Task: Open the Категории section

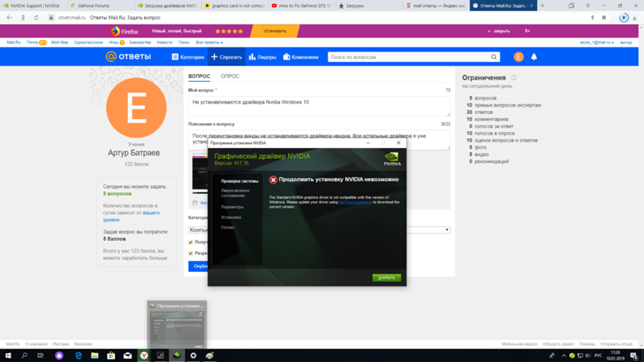Action: coord(188,57)
